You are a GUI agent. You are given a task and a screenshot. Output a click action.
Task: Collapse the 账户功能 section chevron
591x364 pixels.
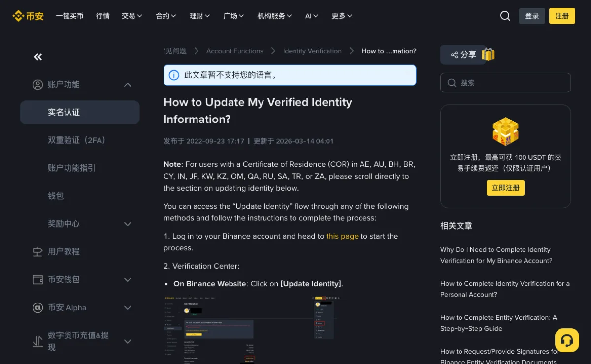(128, 85)
